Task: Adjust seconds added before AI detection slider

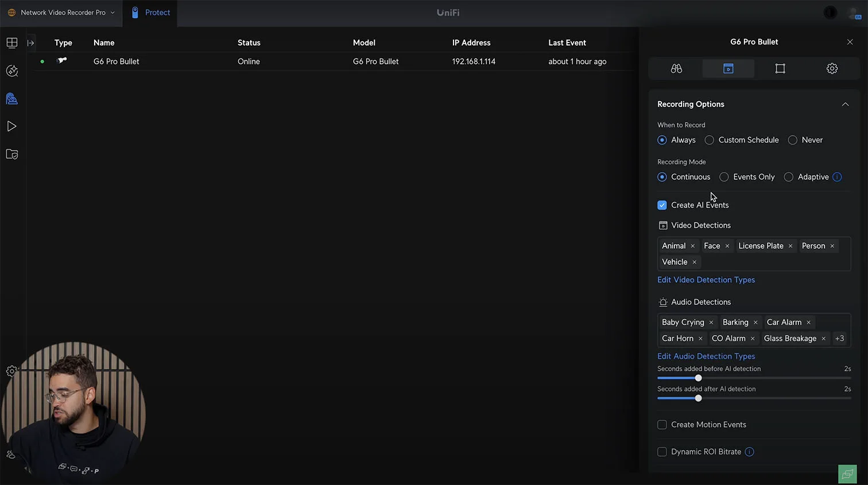Action: (698, 378)
